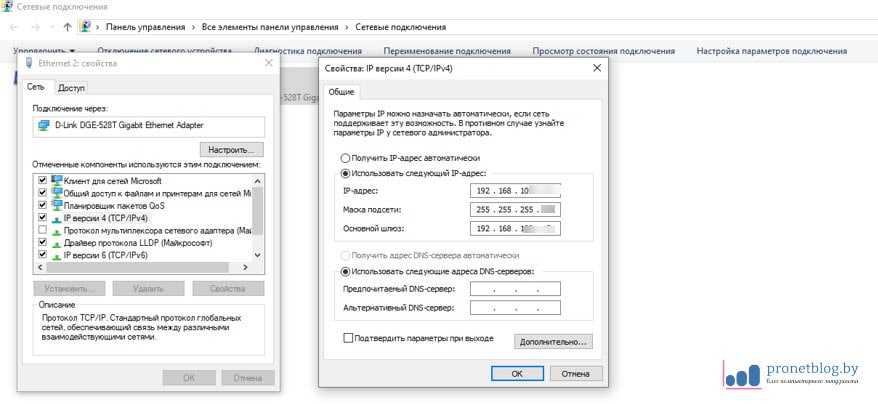Viewport: 878px width, 404px height.
Task: Select Получить IP-адрес автоматически radio button
Action: pyautogui.click(x=346, y=158)
